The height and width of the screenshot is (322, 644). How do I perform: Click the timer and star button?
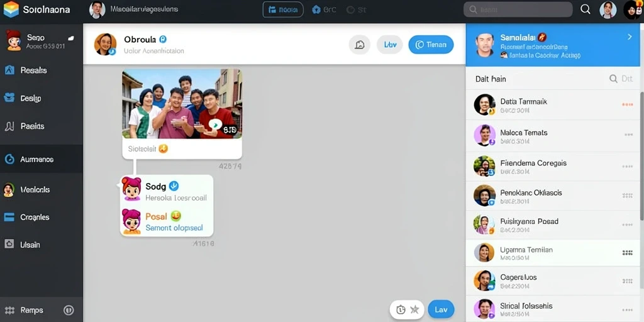coord(407,309)
